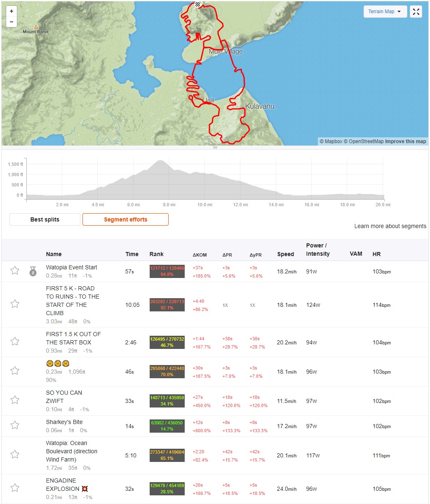
Task: Click the 94.8% rank badge
Action: point(167,271)
